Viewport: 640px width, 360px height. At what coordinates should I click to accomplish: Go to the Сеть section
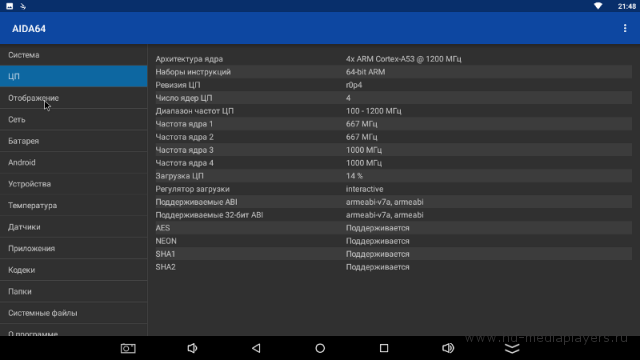73,120
